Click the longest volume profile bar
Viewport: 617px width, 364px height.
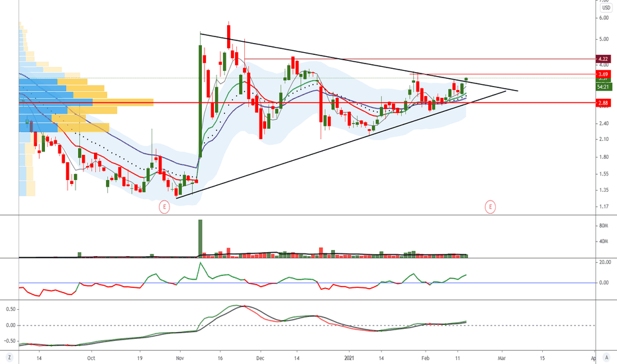pyautogui.click(x=86, y=103)
